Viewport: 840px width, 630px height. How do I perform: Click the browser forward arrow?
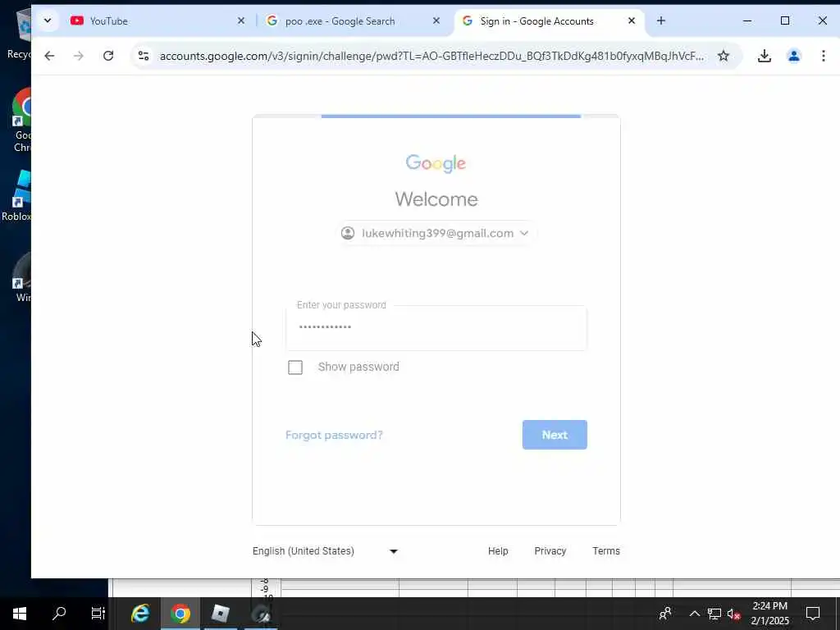78,56
